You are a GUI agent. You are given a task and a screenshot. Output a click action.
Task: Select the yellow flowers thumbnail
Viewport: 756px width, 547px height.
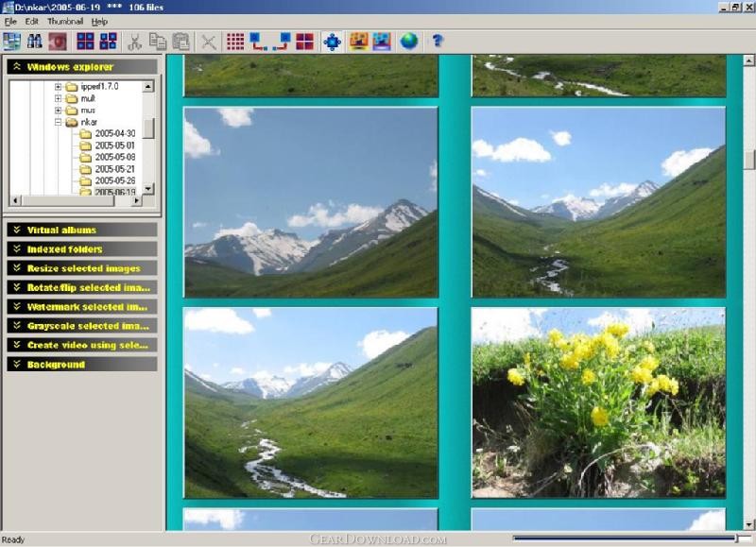pyautogui.click(x=598, y=402)
